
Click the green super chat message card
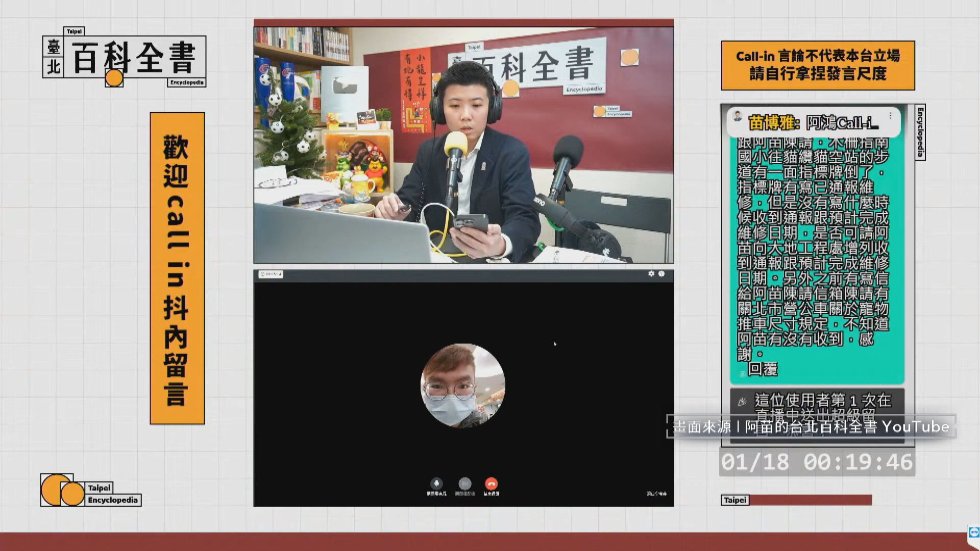[x=817, y=245]
